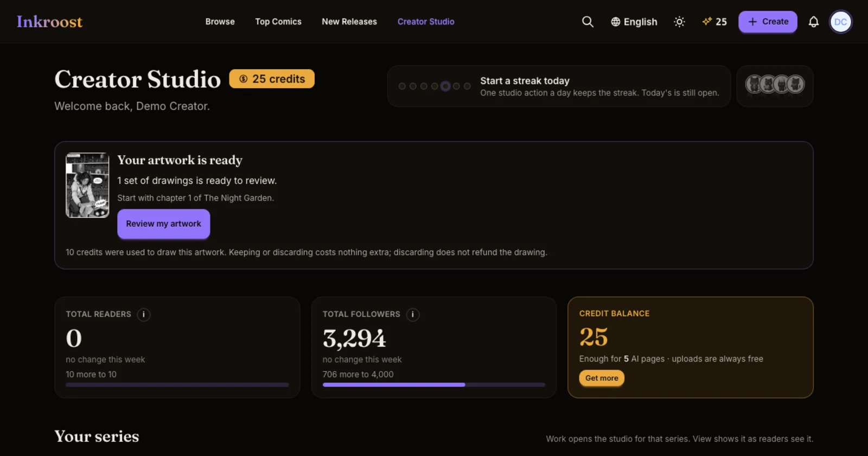
Task: Click Get more credits button
Action: (x=602, y=378)
